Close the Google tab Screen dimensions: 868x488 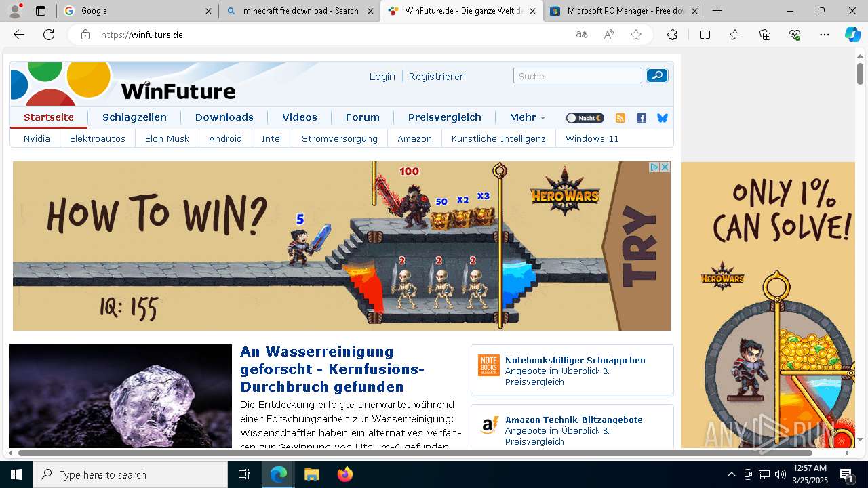pyautogui.click(x=208, y=11)
